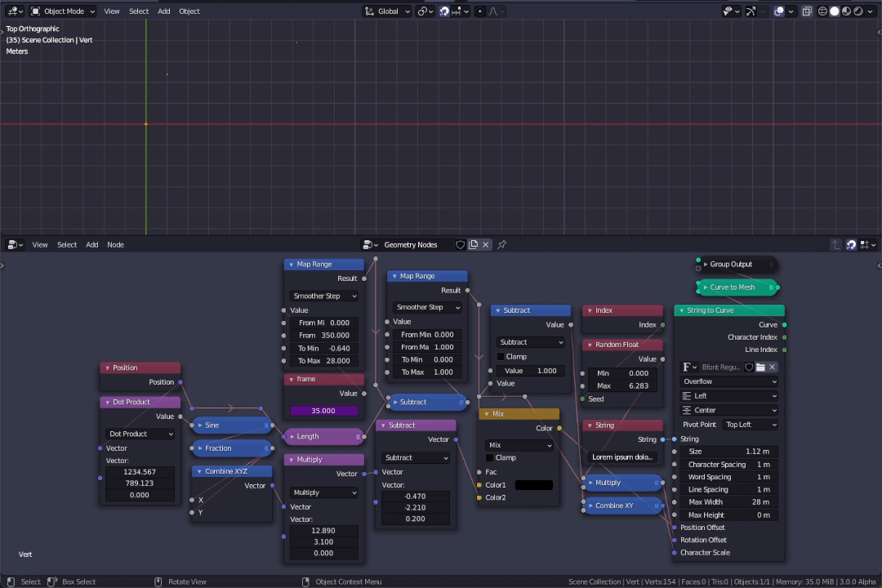
Task: Open the Top Left pivot point dropdown
Action: pos(751,425)
